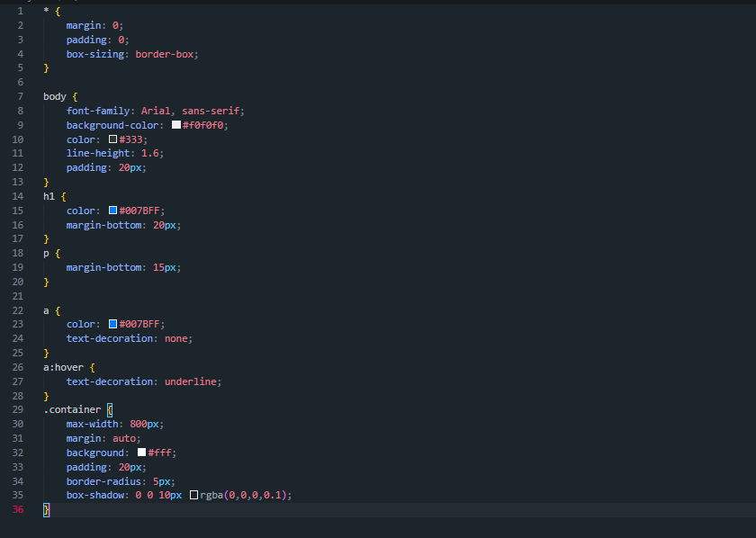Screen dimensions: 756x538
Task: Click the rgba swatch on the box-shadow line
Action: (x=194, y=494)
